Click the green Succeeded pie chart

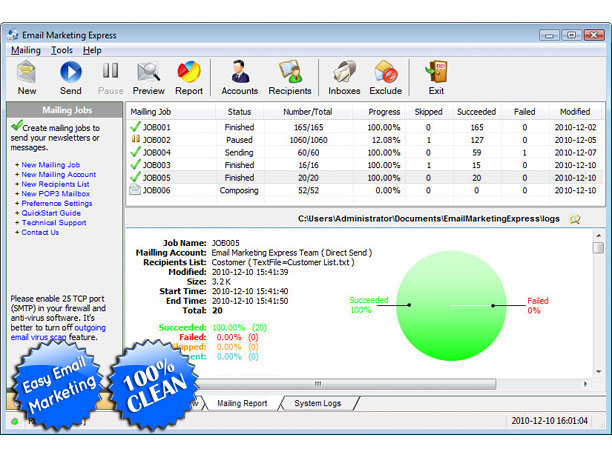(451, 306)
